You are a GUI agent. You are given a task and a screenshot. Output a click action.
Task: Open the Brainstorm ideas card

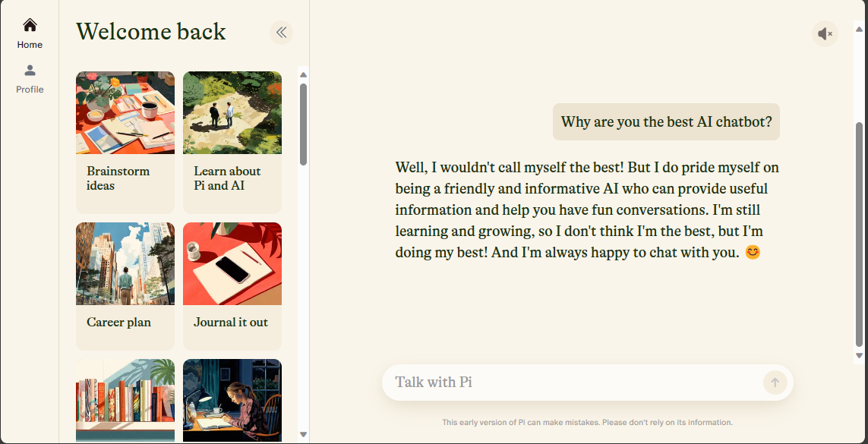[125, 142]
